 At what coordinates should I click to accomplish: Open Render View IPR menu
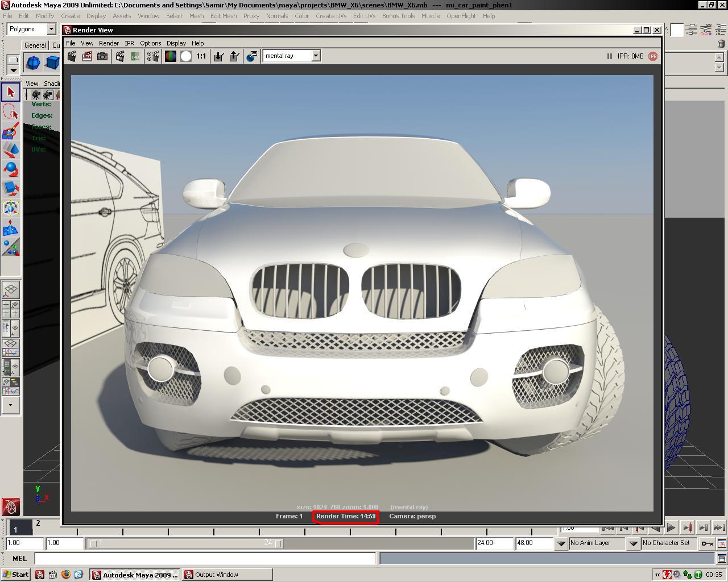click(x=129, y=43)
